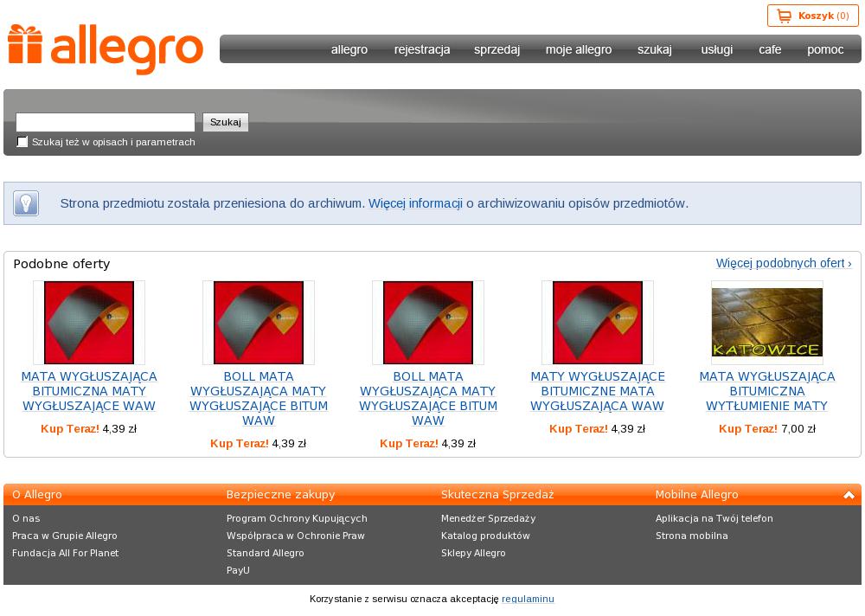This screenshot has width=865, height=616.
Task: Click the Allegro gift logo
Action: point(106,49)
